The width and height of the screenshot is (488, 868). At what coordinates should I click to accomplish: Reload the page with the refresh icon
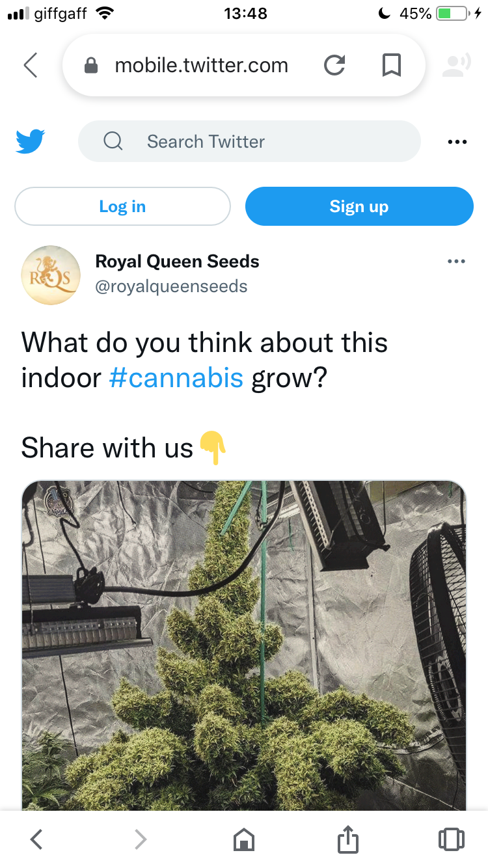(x=334, y=65)
